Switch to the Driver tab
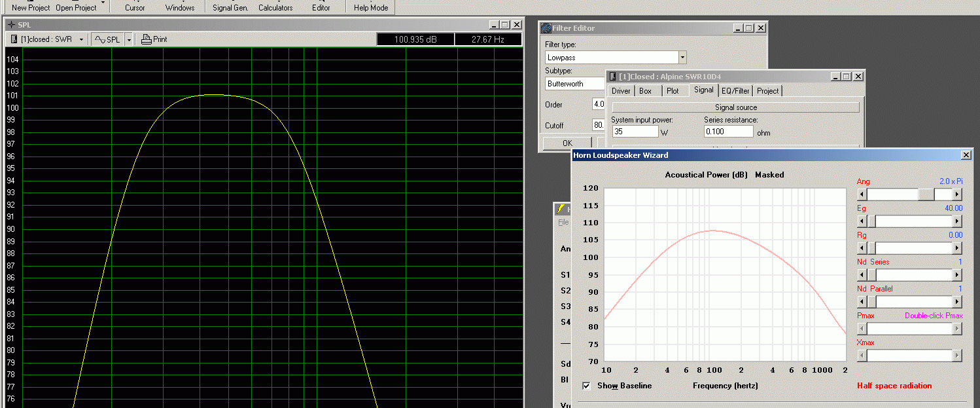The height and width of the screenshot is (408, 980). tap(621, 91)
